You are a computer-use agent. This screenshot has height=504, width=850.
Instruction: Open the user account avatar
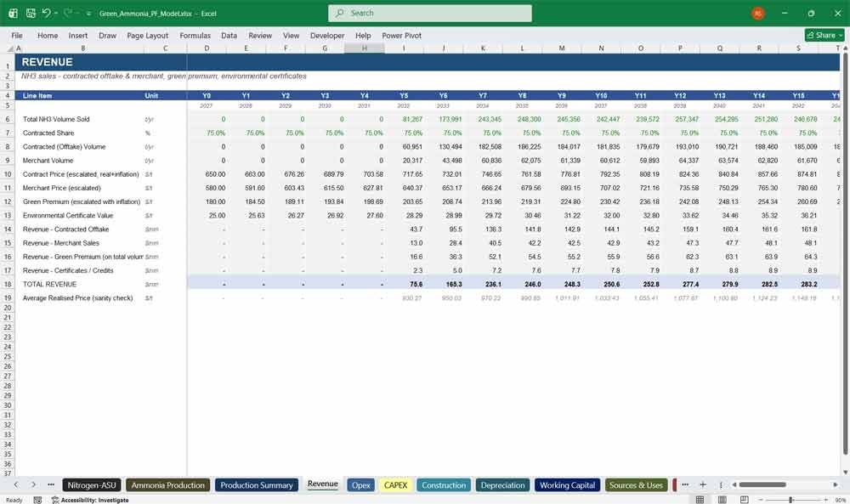[x=758, y=14]
